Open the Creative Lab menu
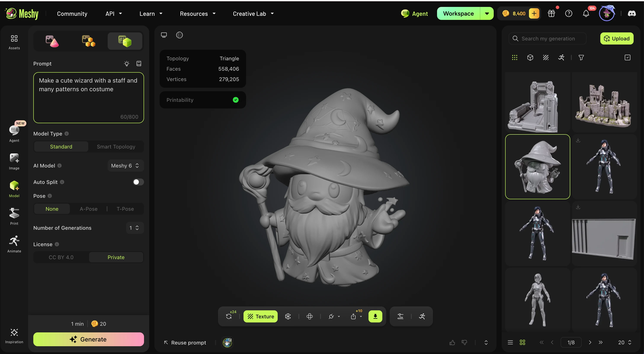The image size is (644, 354). 253,14
